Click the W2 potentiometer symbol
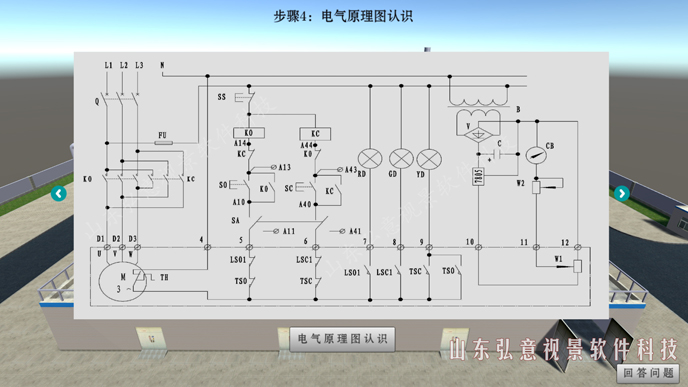The width and height of the screenshot is (688, 387). point(536,187)
